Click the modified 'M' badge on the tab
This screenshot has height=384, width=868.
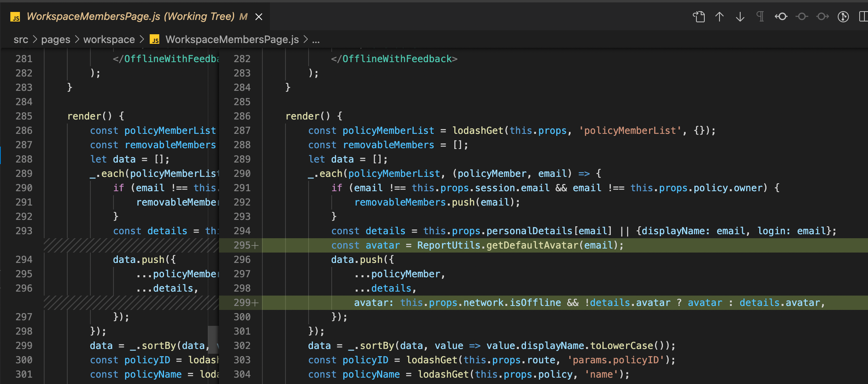[243, 17]
